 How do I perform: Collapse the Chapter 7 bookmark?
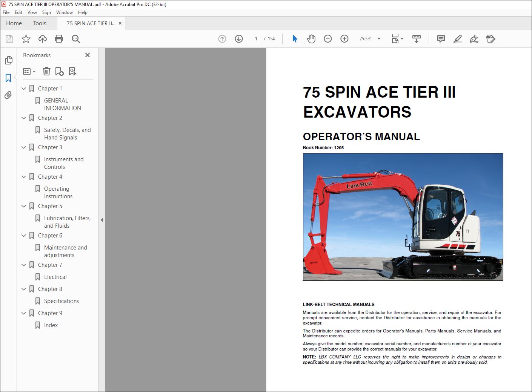click(x=24, y=265)
